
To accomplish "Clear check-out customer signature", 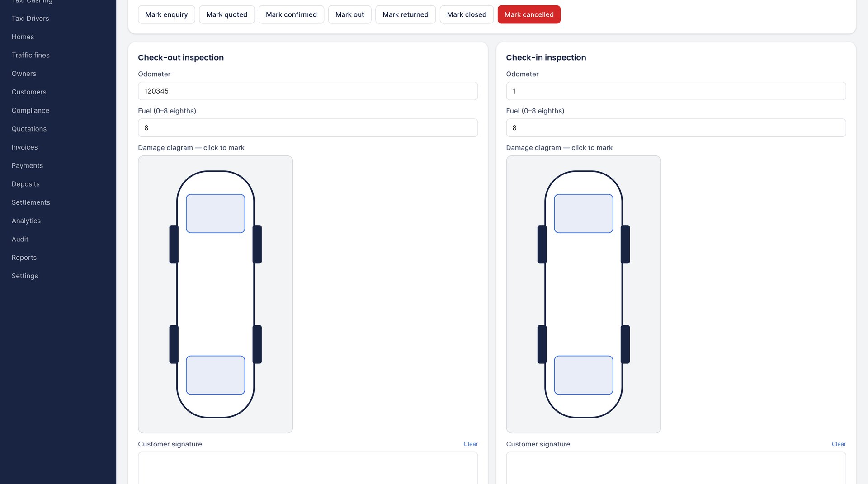I will pos(471,444).
